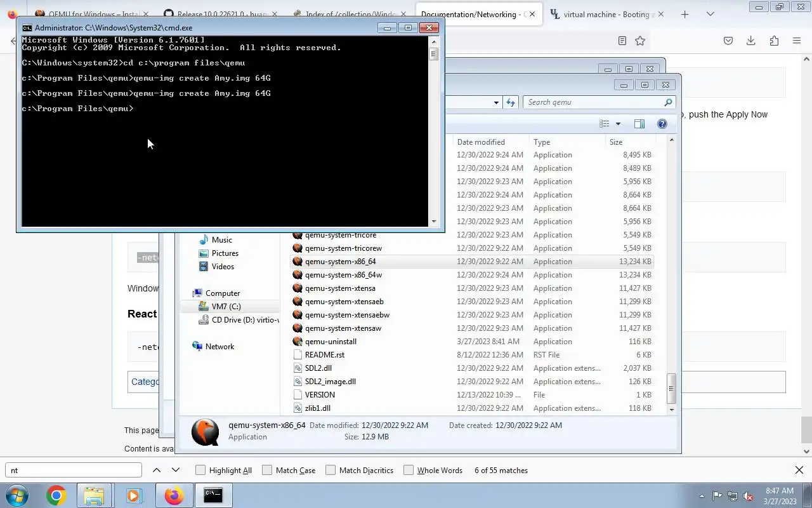812x508 pixels.
Task: Click Search qemu input field
Action: (593, 102)
